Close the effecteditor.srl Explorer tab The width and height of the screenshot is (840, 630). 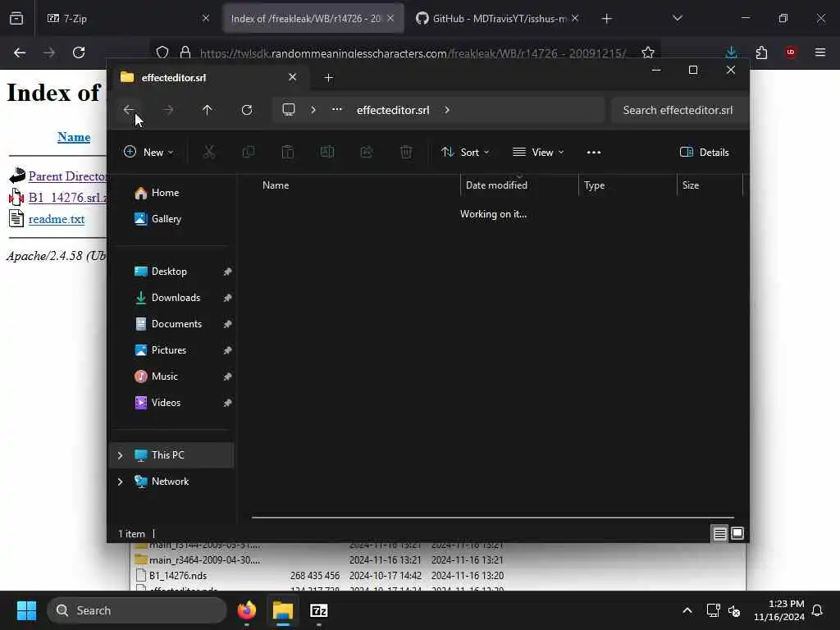click(x=293, y=77)
